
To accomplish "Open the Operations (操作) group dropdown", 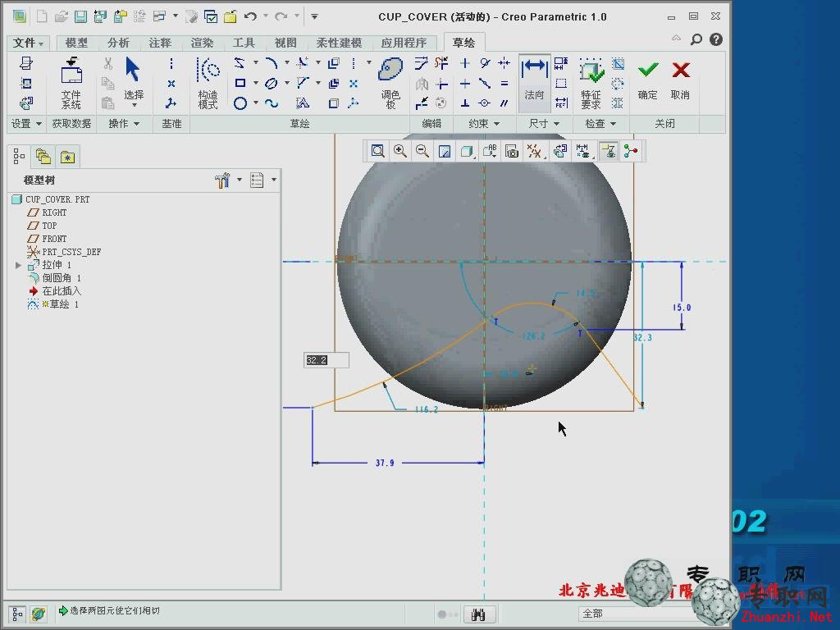I will point(124,124).
